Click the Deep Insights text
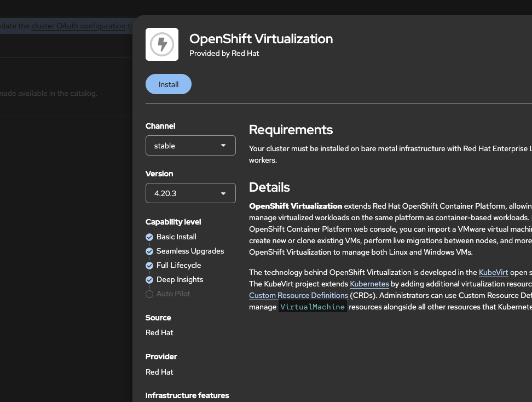 click(180, 279)
